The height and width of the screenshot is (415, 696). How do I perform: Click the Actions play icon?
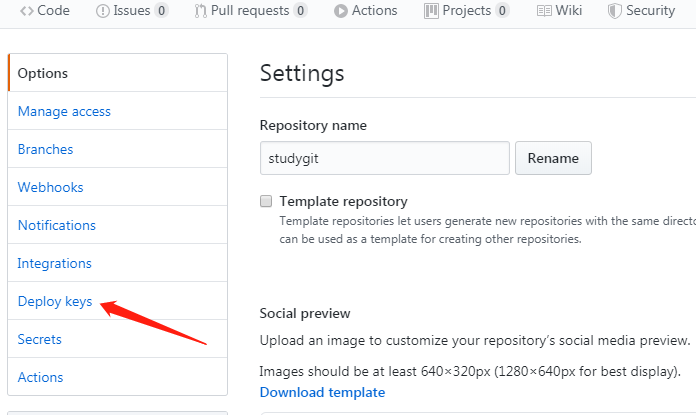pyautogui.click(x=340, y=11)
